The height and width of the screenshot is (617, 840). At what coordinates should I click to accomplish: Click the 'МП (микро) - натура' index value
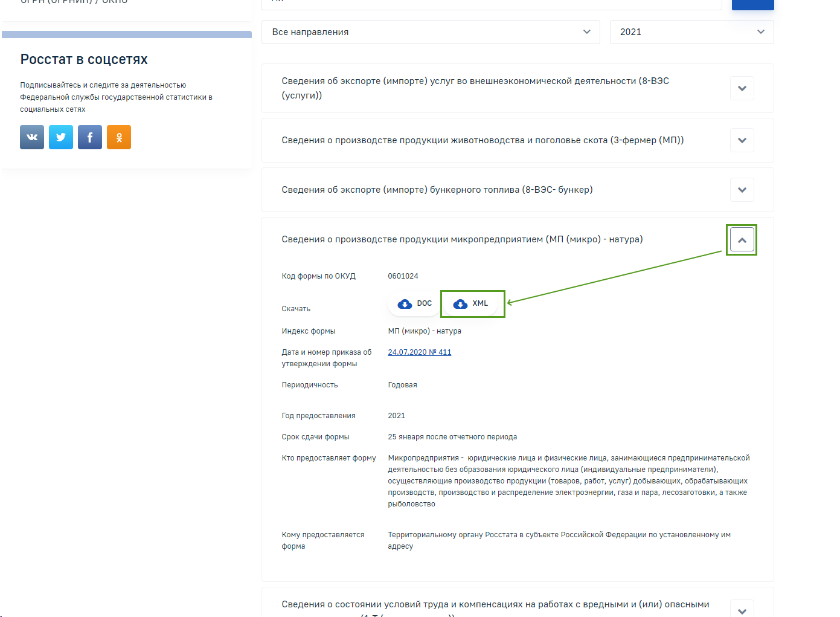(x=425, y=331)
